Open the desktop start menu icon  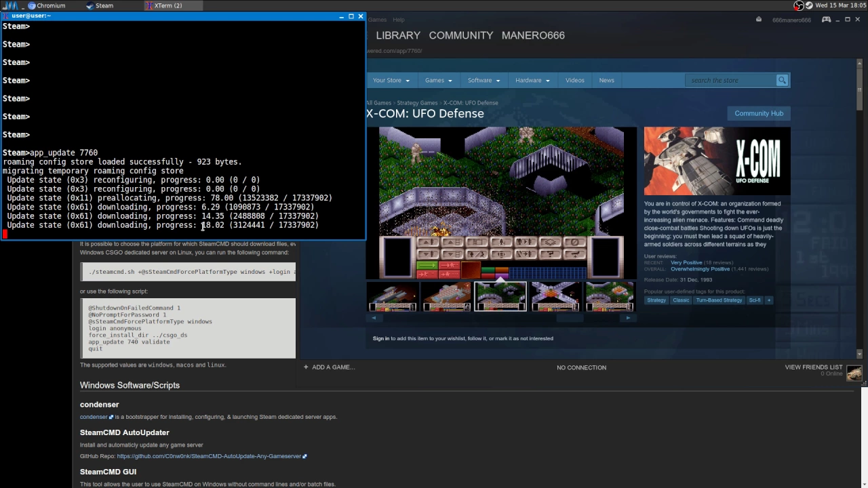point(12,5)
